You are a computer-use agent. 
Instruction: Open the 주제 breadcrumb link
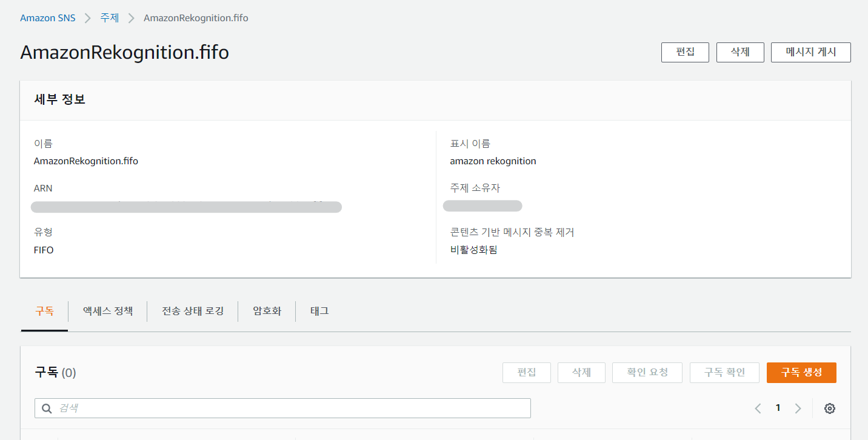coord(110,18)
